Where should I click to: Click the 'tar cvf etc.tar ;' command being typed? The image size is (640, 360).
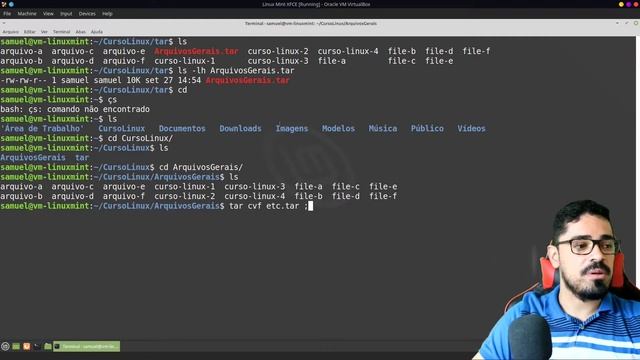(269, 206)
